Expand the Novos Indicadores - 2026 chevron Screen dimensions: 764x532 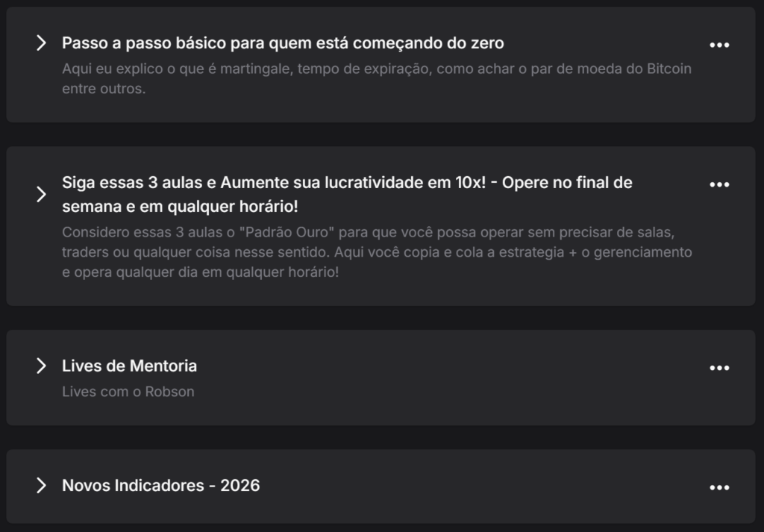[41, 486]
